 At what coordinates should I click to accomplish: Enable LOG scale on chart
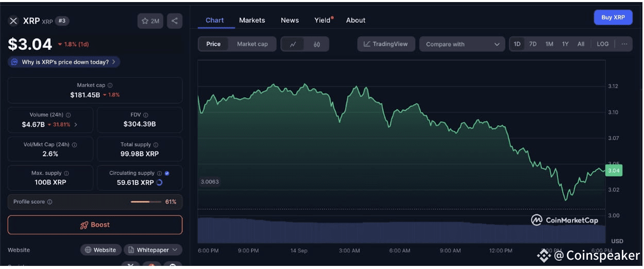603,44
